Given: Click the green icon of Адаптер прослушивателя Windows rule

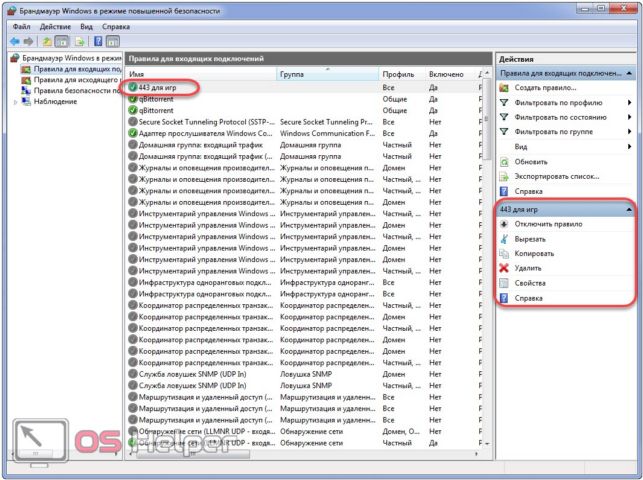Looking at the screenshot, I should point(132,133).
